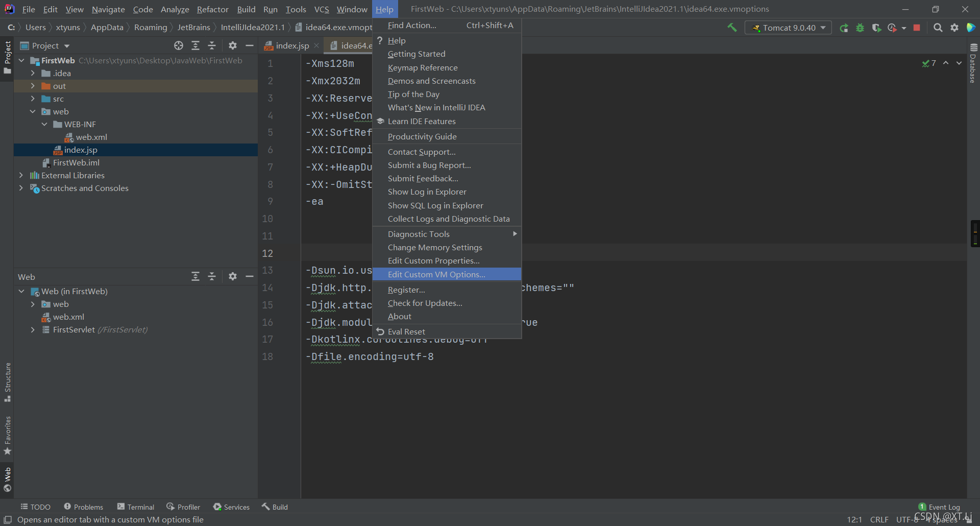Open the Structure tool window
The image size is (980, 526).
click(7, 382)
